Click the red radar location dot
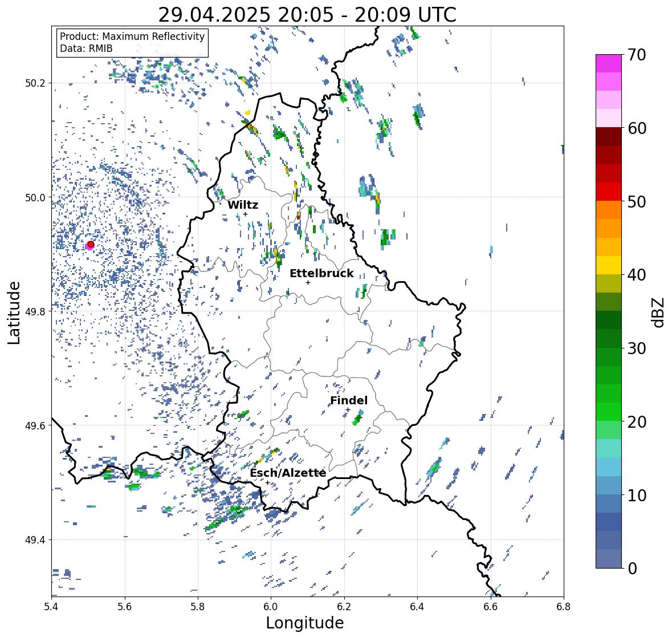Viewport: 672px width, 637px height. point(91,244)
